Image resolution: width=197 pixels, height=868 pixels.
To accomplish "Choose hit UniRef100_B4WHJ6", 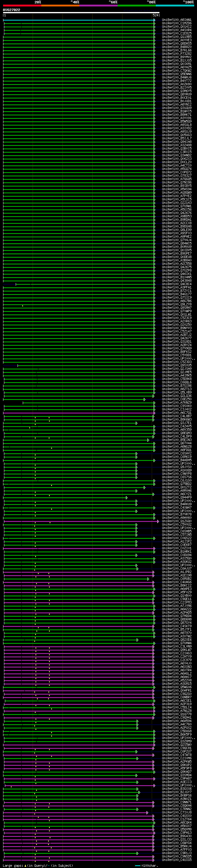I will [177, 77].
